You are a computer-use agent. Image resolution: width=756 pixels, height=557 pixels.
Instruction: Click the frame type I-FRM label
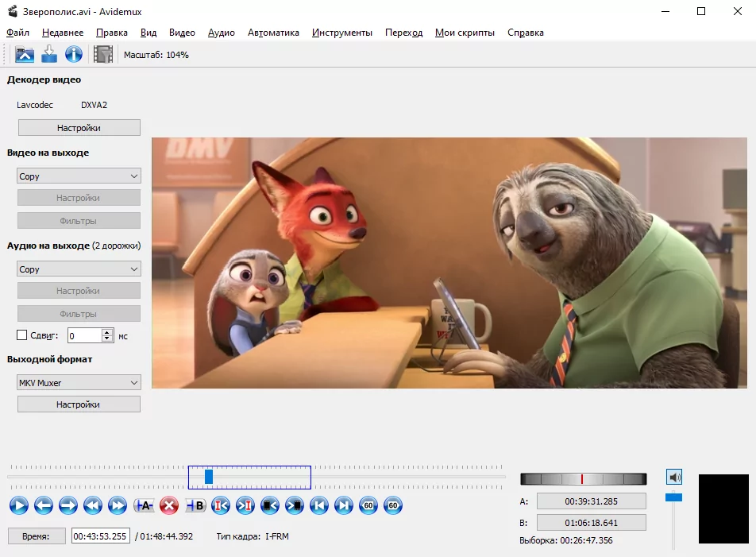coord(276,536)
